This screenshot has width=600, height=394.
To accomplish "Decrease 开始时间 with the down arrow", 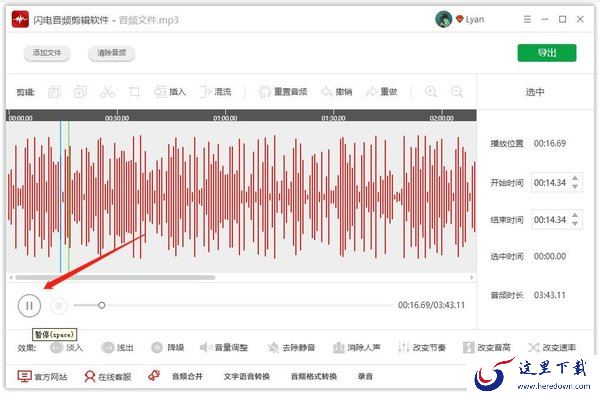I will pyautogui.click(x=575, y=187).
